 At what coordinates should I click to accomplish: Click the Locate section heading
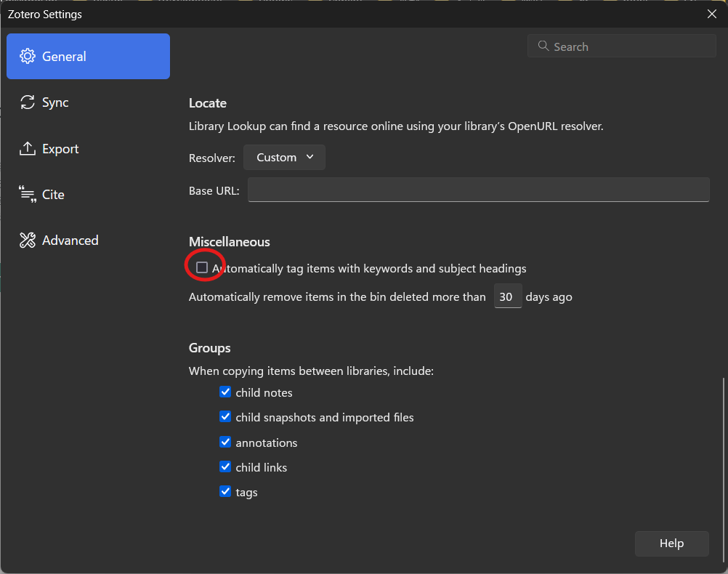point(208,103)
